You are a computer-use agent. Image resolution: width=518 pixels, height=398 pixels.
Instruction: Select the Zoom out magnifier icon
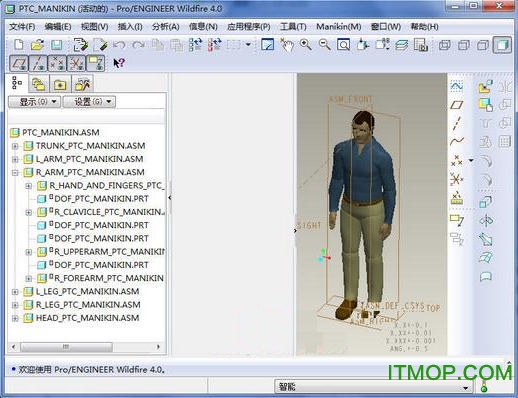coord(324,44)
